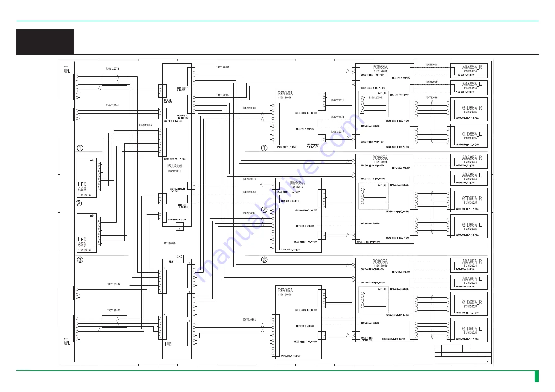Click the HUB block label
The width and height of the screenshot is (555, 392).
[x=168, y=344]
